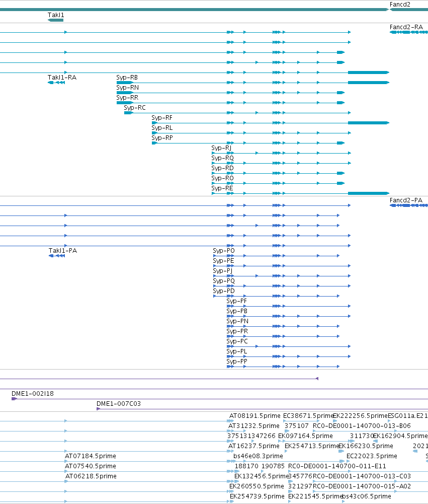The width and height of the screenshot is (428, 504).
Task: Open CDS feature Syp-PC
Action: (x=237, y=341)
